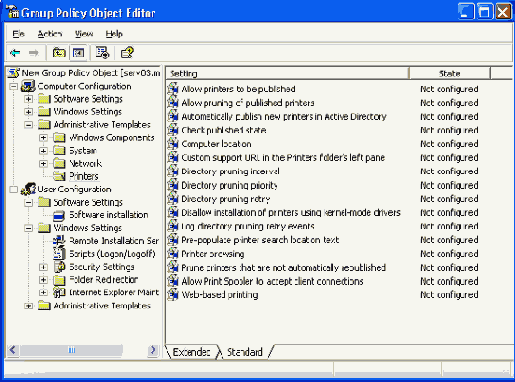The width and height of the screenshot is (515, 382).
Task: Click the Help toolbar icon
Action: click(x=127, y=53)
